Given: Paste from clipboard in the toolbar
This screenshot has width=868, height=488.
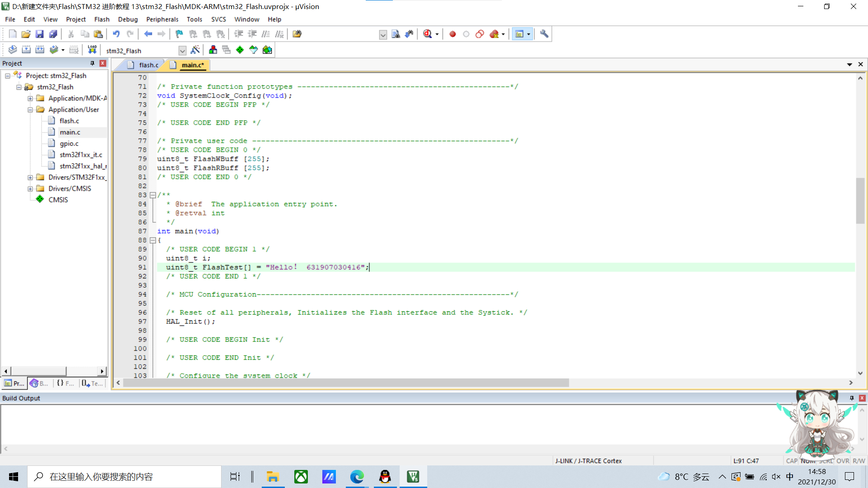Looking at the screenshot, I should click(x=98, y=34).
